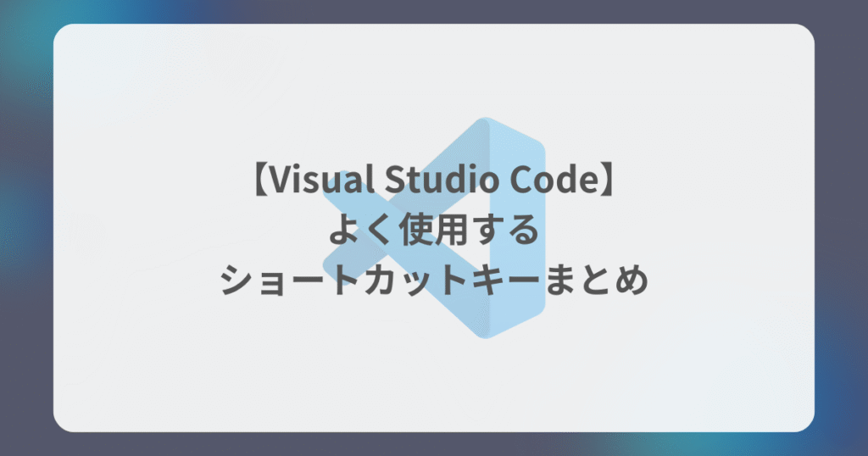Click the ショートカットキーまとめ text line
868x456 pixels.
[434, 280]
